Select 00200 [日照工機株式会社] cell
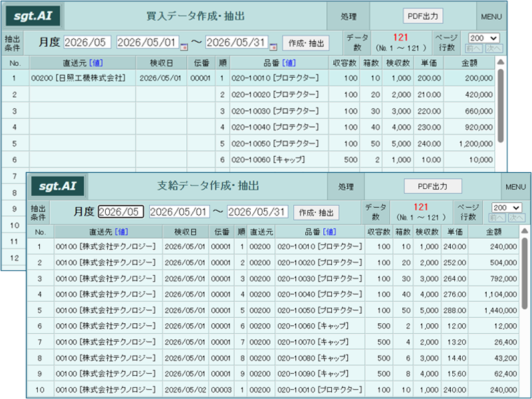This screenshot has height=399, width=532. pos(82,78)
